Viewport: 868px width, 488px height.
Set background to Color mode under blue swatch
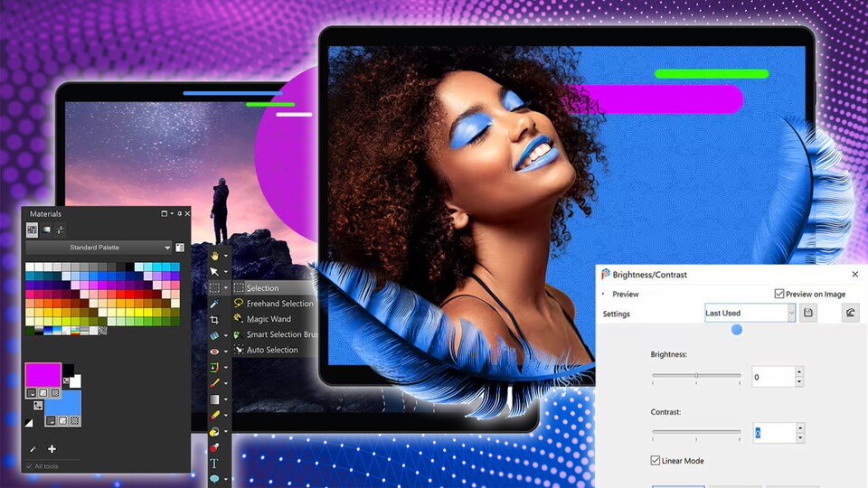pos(51,421)
